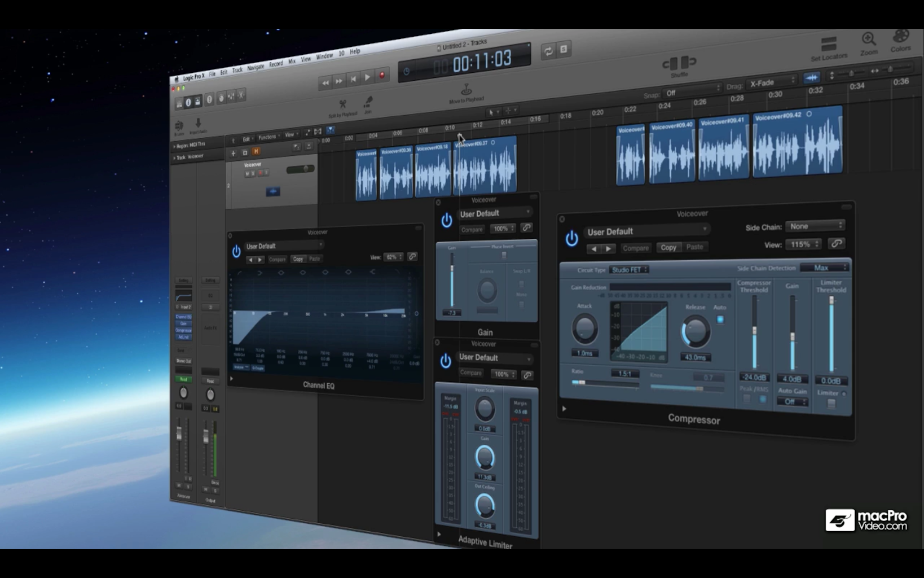The height and width of the screenshot is (578, 924).
Task: Click the Import Audio arrow icon
Action: (x=198, y=123)
